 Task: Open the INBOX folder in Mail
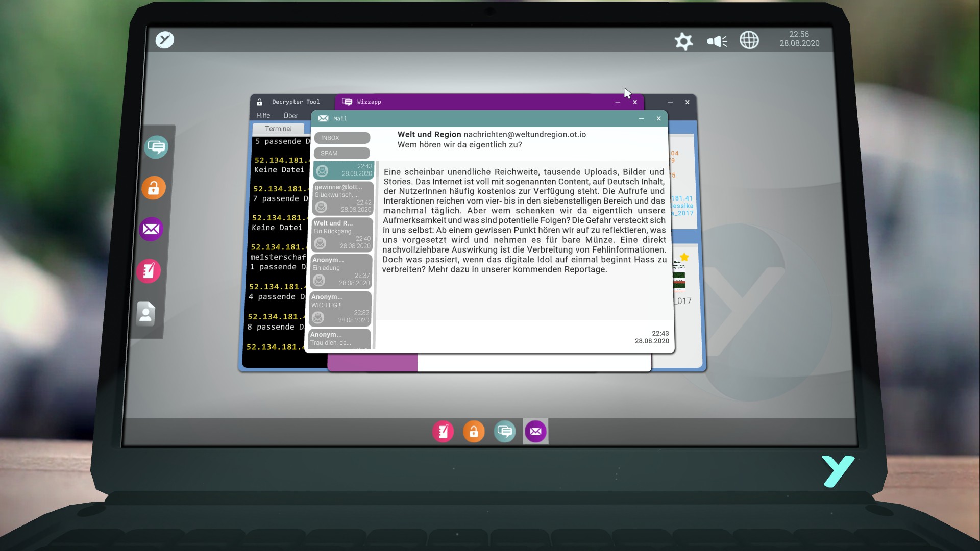342,138
